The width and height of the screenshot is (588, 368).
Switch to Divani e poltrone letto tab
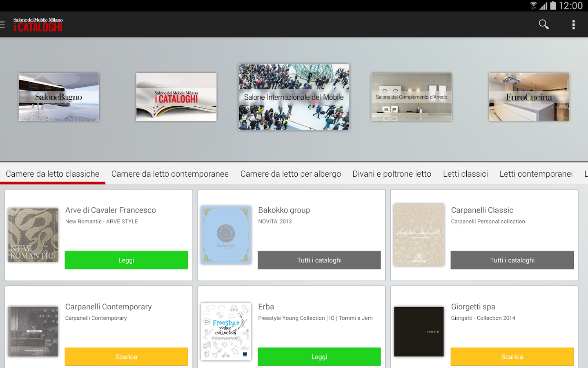pos(392,174)
